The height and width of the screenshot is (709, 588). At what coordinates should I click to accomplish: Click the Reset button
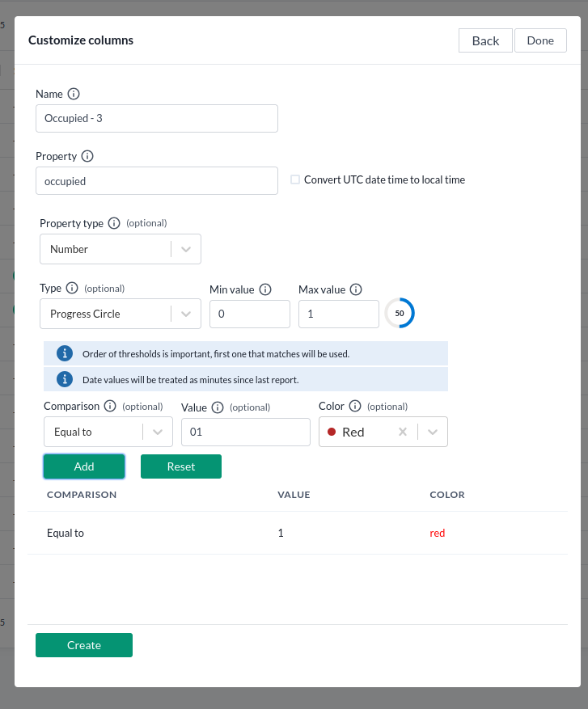181,466
